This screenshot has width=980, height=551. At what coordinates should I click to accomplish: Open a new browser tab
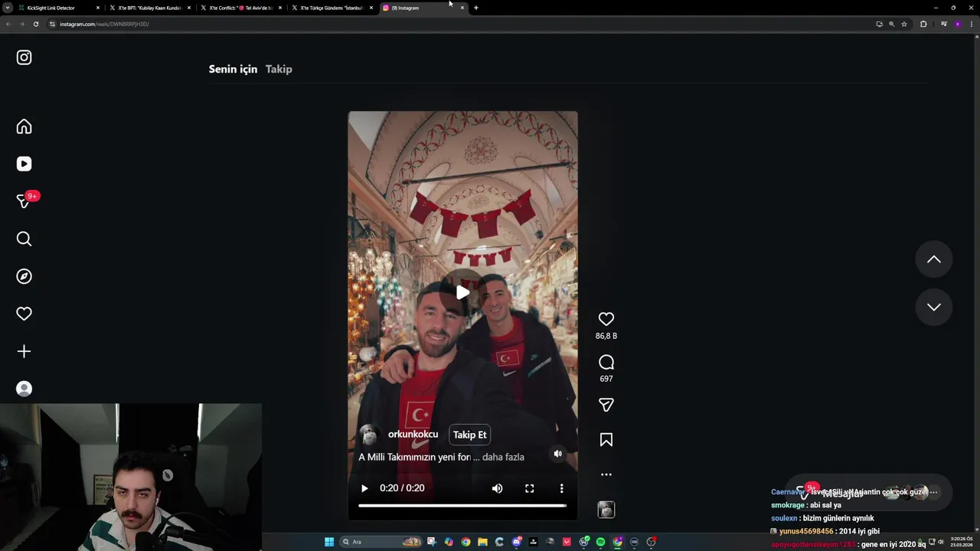tap(475, 8)
